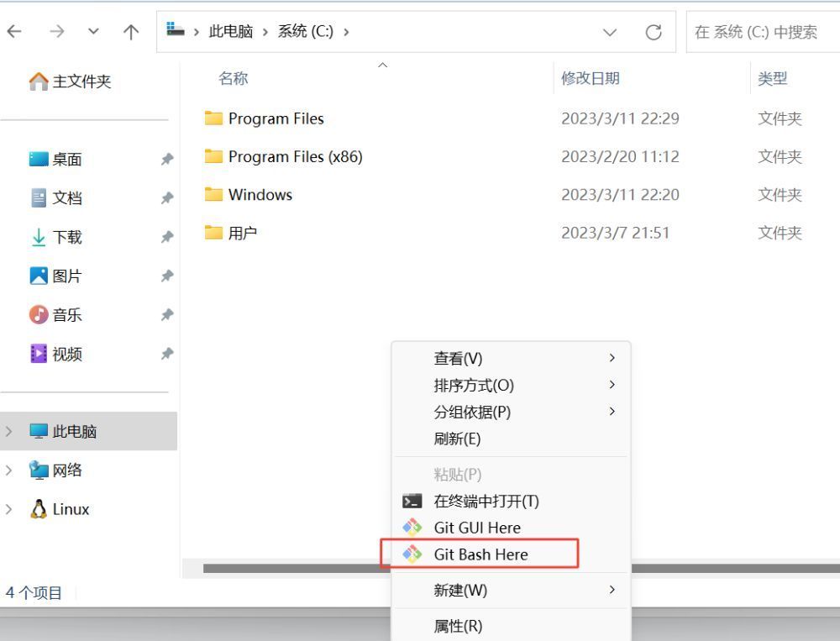Click the 用户 folder icon

(x=213, y=233)
